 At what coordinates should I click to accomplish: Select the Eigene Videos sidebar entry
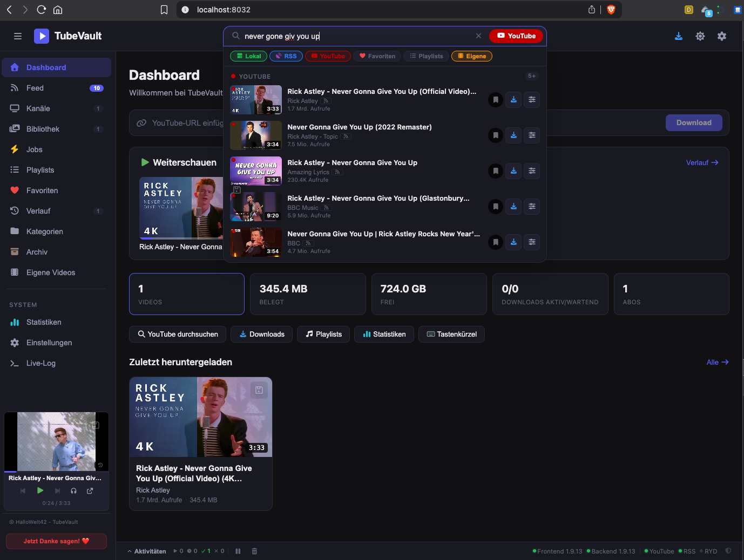50,272
